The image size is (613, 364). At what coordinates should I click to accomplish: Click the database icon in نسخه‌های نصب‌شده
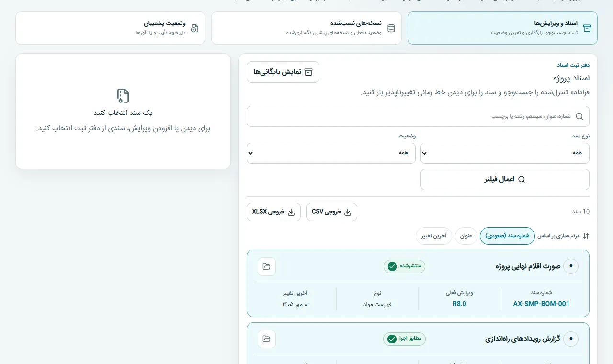391,28
